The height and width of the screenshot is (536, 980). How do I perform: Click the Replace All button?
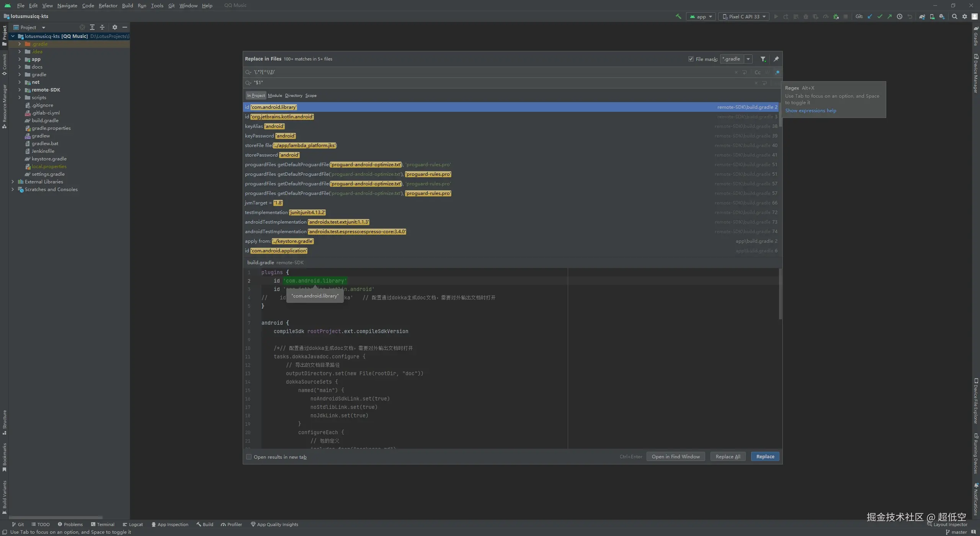coord(728,456)
